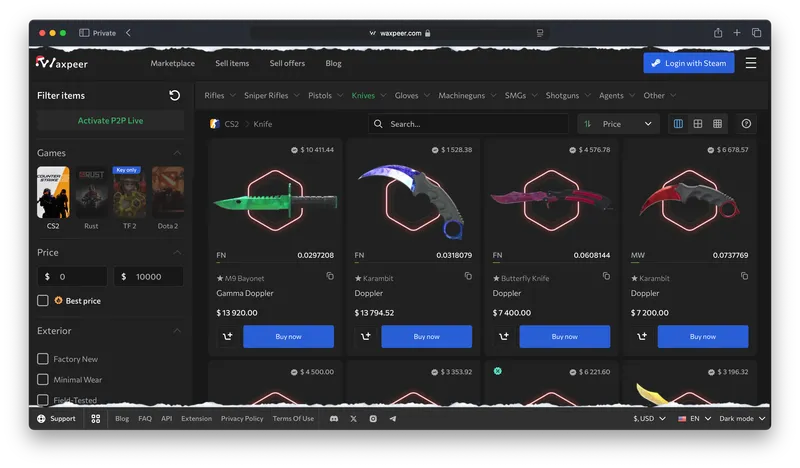
Task: Open the help question mark icon
Action: (746, 124)
